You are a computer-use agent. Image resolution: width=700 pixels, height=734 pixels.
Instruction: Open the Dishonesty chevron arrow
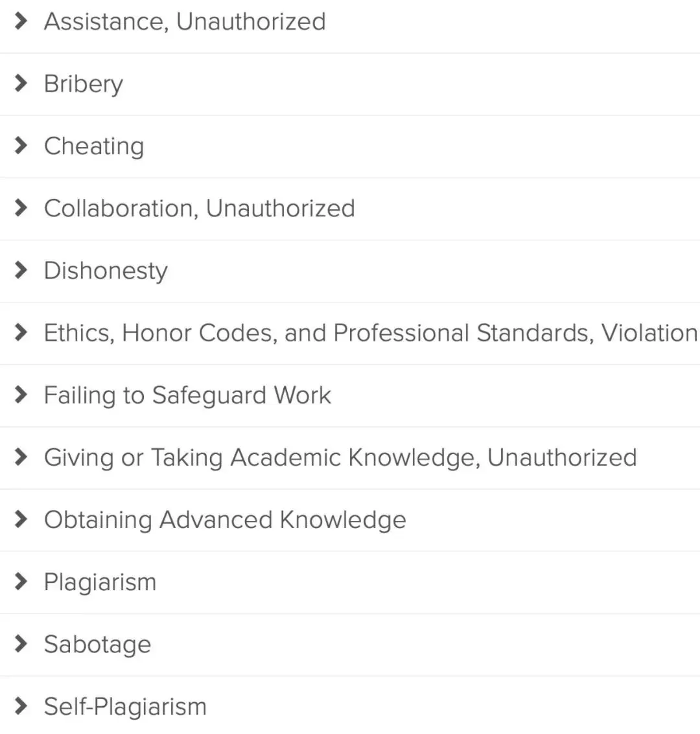(x=21, y=270)
